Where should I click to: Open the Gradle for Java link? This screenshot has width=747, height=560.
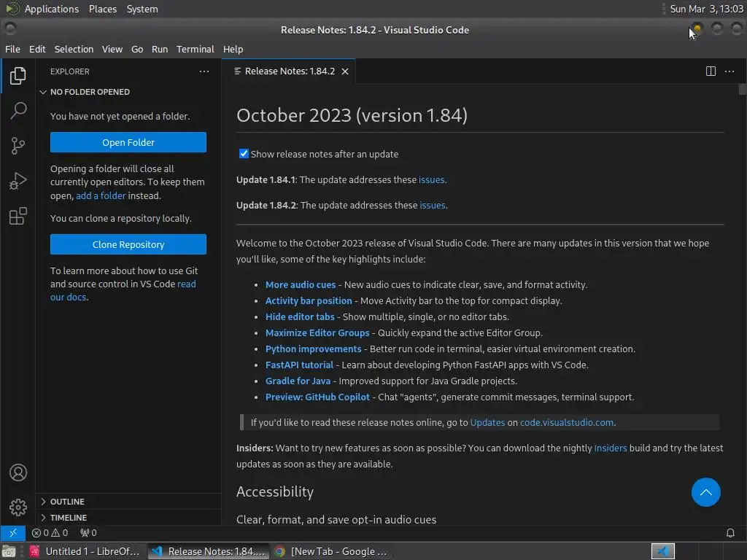tap(298, 381)
